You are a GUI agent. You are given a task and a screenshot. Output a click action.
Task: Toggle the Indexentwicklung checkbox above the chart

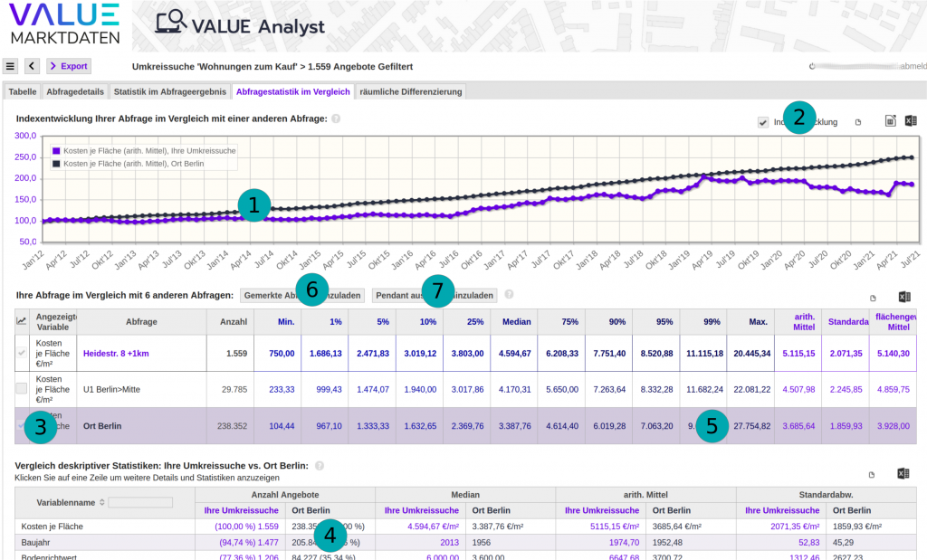[763, 122]
